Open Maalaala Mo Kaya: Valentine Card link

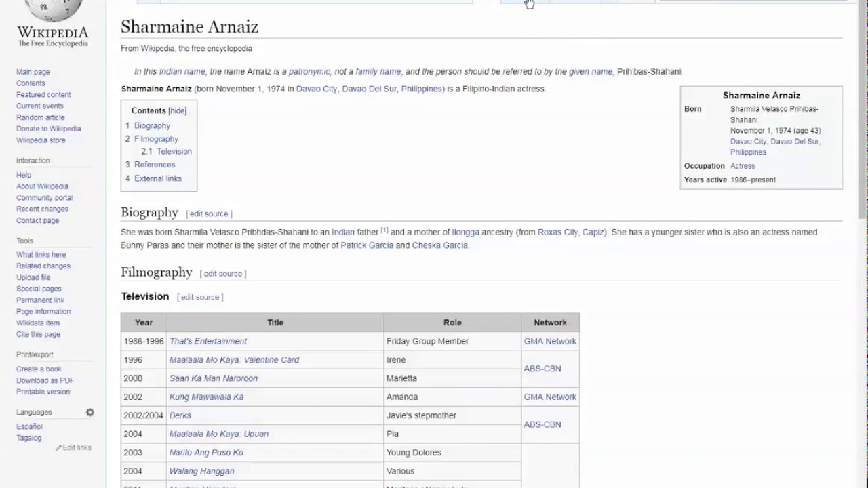234,360
